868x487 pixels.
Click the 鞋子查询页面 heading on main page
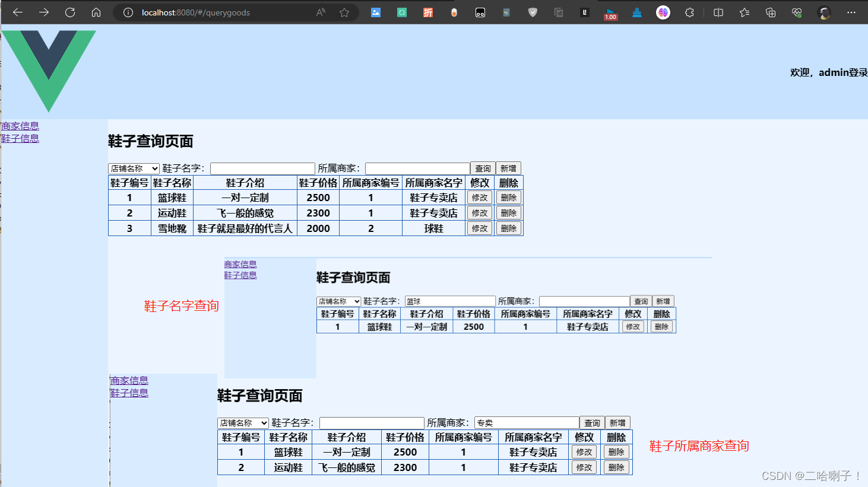tap(151, 141)
